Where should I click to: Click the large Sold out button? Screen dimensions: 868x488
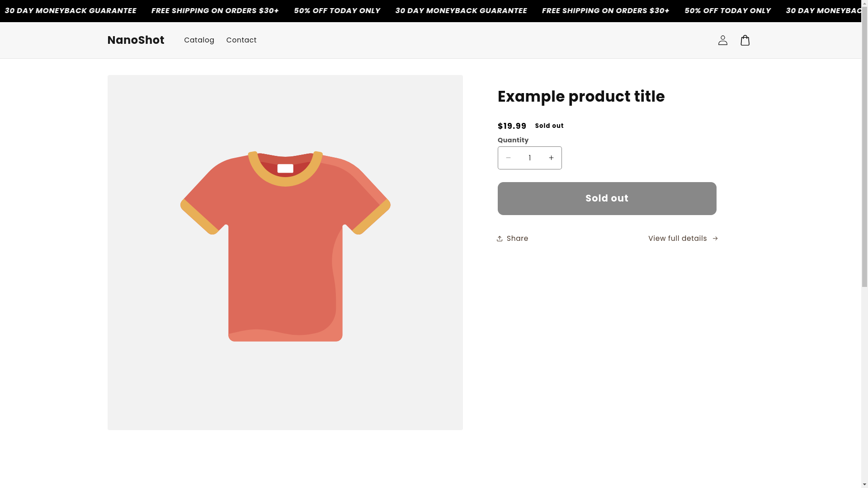coord(607,198)
